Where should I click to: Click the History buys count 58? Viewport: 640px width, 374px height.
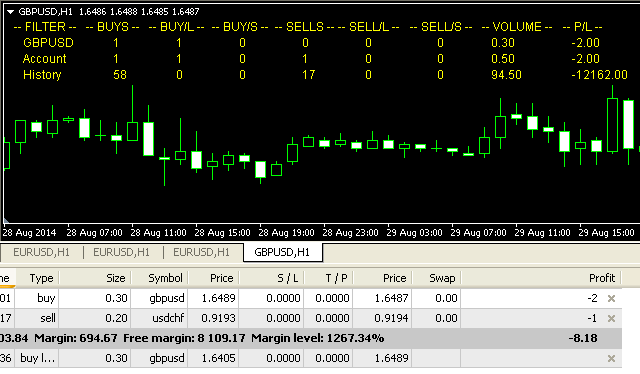tap(120, 75)
